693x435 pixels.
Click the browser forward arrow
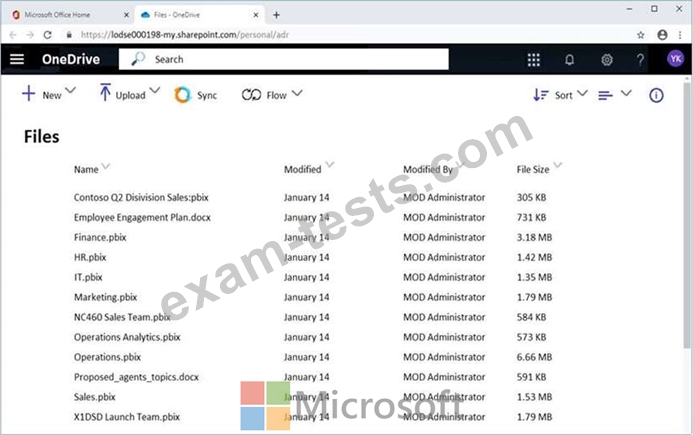(x=30, y=35)
